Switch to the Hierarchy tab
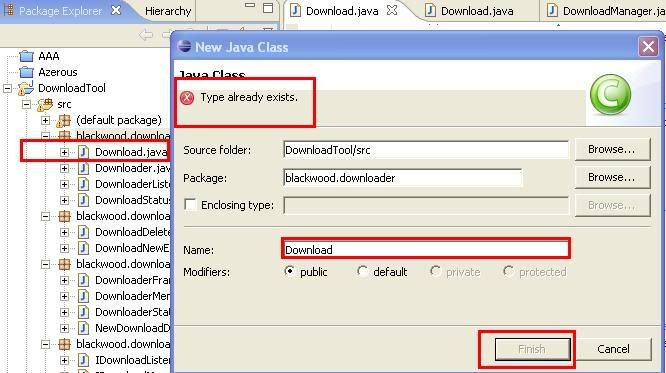This screenshot has width=666, height=373. [x=168, y=11]
